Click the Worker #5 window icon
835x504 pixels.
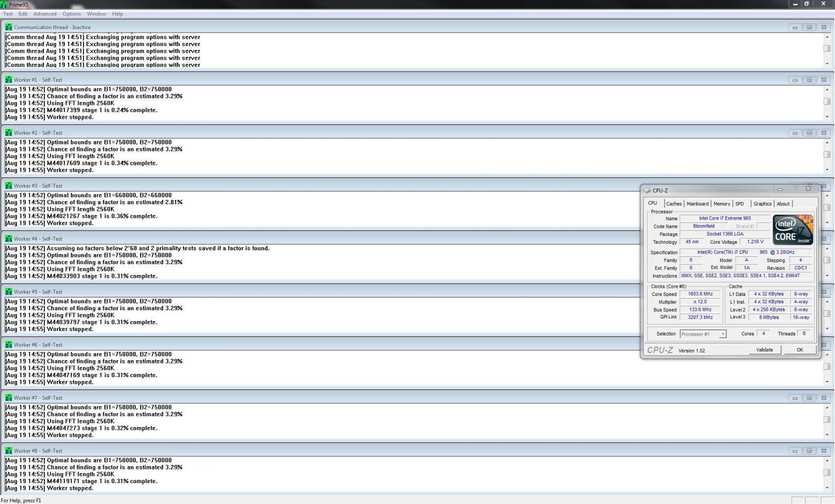[x=8, y=292]
